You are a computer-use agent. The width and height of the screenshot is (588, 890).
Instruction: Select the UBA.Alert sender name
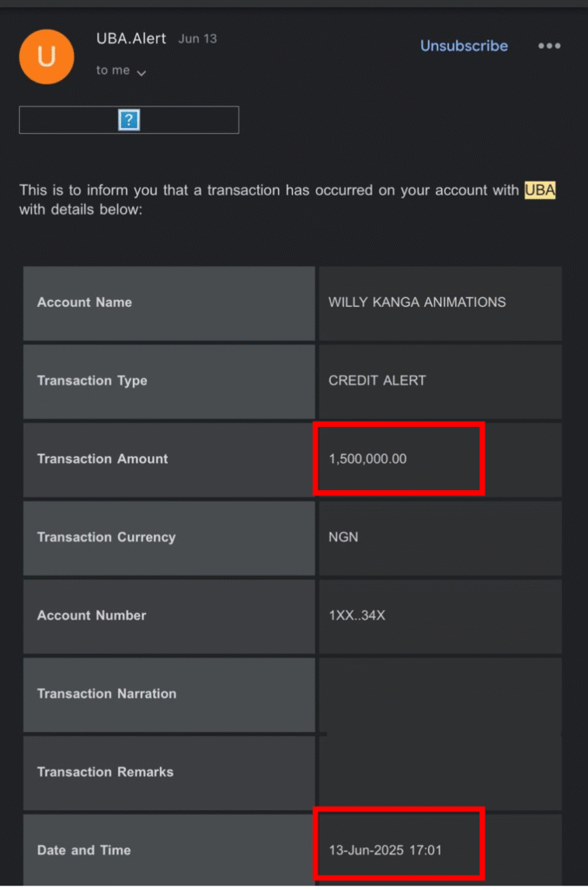(131, 39)
